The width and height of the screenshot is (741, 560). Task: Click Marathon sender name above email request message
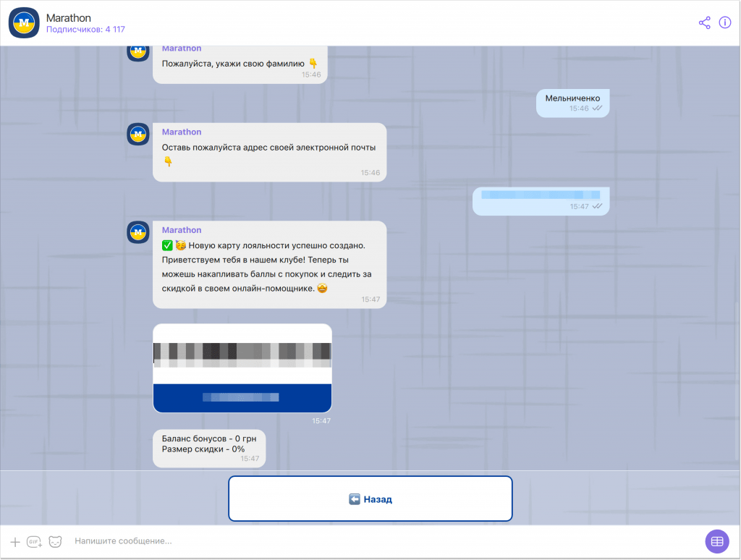pos(182,132)
